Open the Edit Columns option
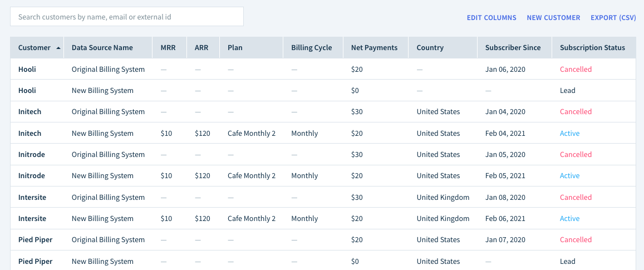 491,18
